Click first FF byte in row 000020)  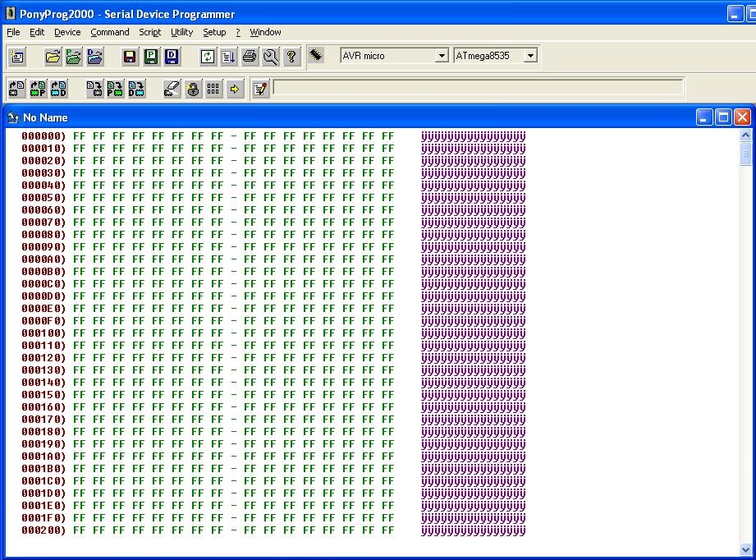(x=79, y=161)
